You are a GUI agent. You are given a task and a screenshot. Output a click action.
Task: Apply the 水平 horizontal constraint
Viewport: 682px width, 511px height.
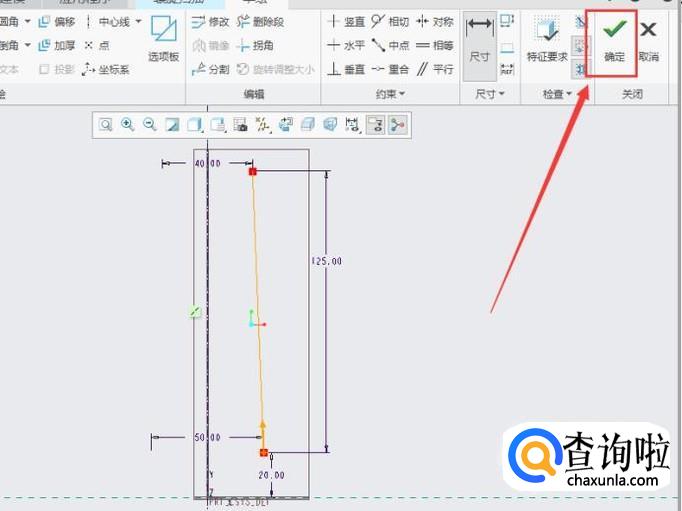click(x=346, y=45)
